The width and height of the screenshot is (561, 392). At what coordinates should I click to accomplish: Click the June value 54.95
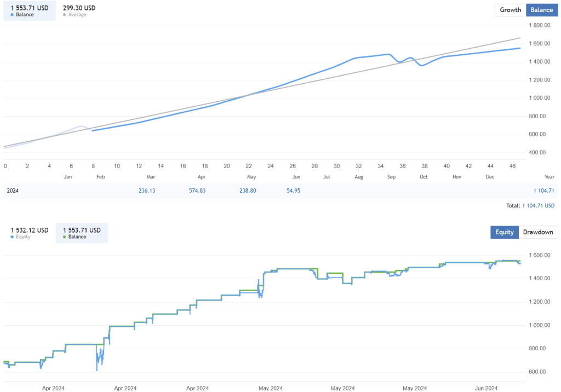[x=293, y=191]
